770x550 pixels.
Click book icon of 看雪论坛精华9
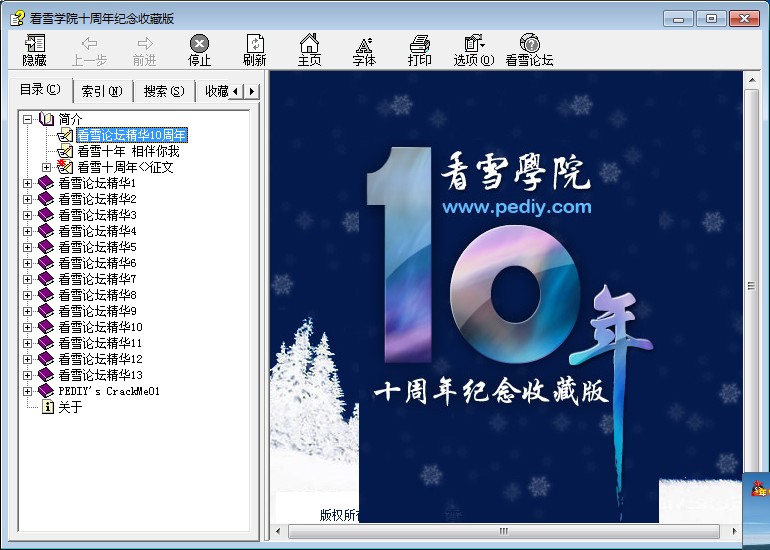pos(46,311)
